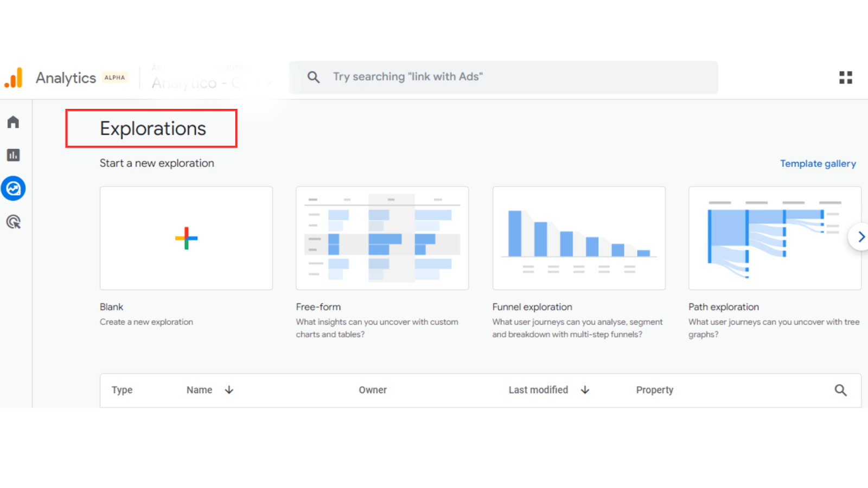
Task: Click the Property column header
Action: point(655,390)
